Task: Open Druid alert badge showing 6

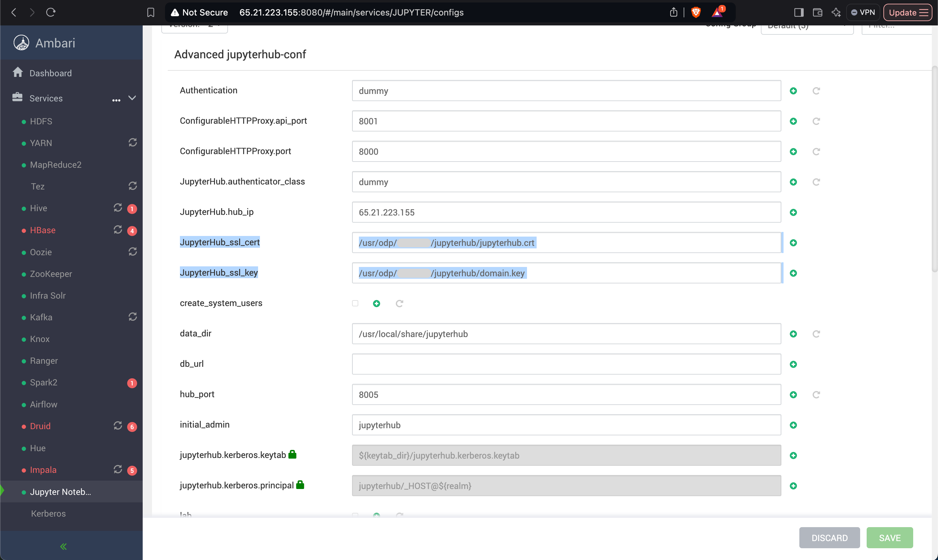Action: (132, 427)
